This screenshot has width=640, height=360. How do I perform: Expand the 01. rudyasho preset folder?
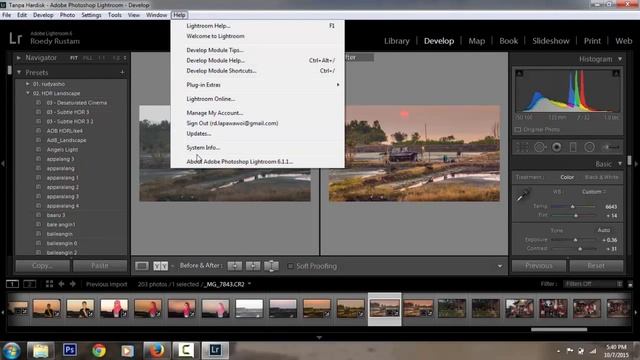click(x=28, y=84)
